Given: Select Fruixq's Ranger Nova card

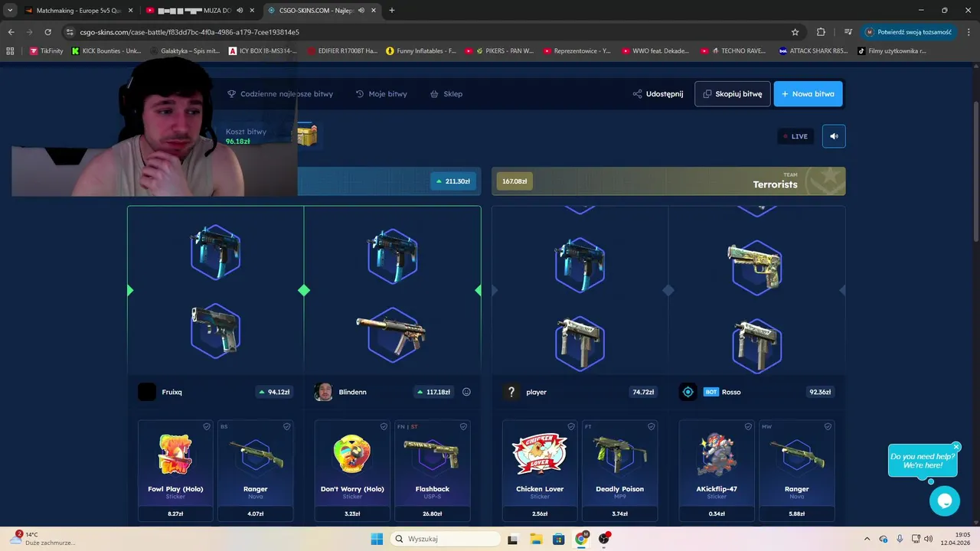Looking at the screenshot, I should (x=255, y=471).
